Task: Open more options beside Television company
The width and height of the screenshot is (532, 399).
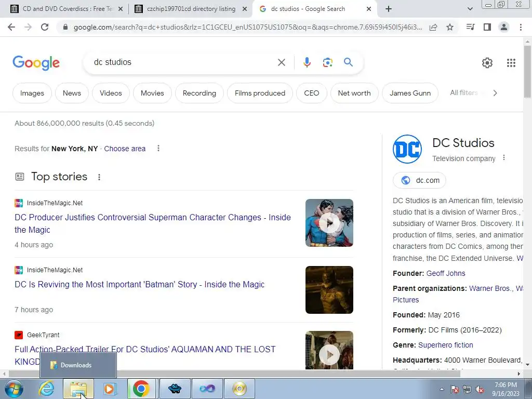Action: click(504, 158)
